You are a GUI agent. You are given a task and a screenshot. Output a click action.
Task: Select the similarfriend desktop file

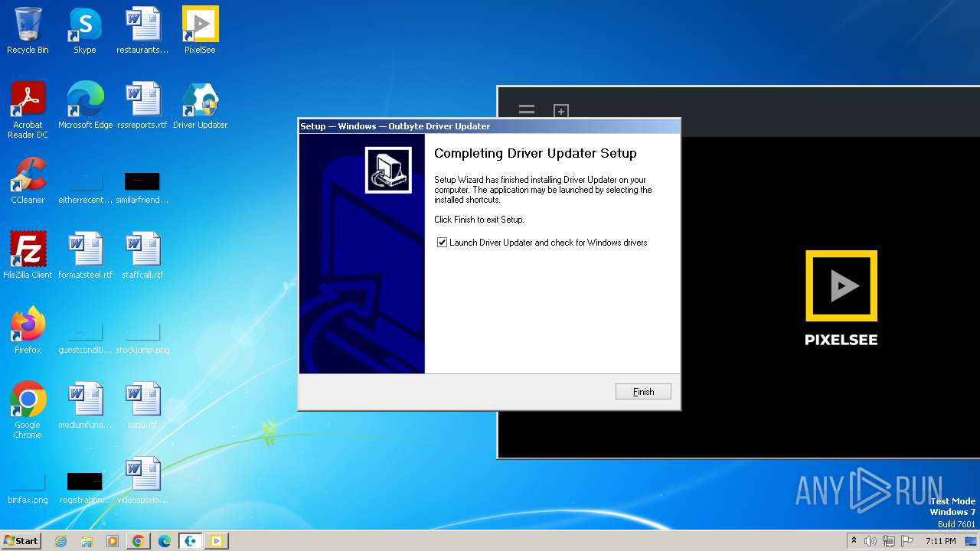click(x=142, y=188)
